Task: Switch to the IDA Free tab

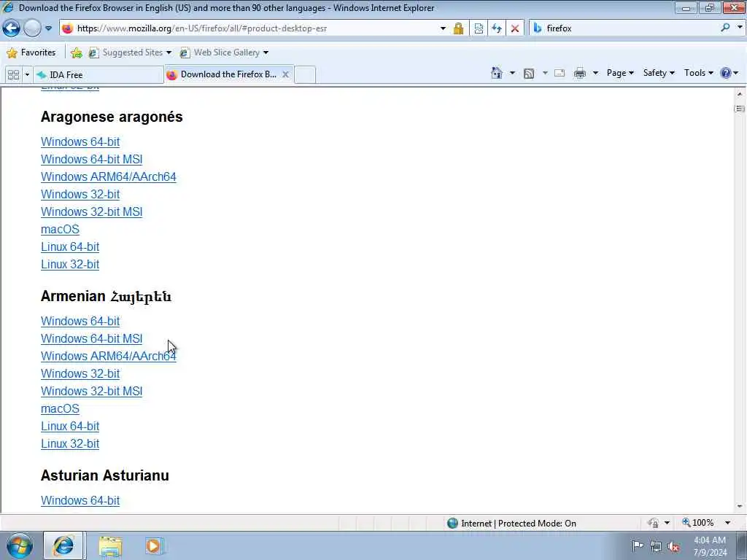Action: (98, 75)
